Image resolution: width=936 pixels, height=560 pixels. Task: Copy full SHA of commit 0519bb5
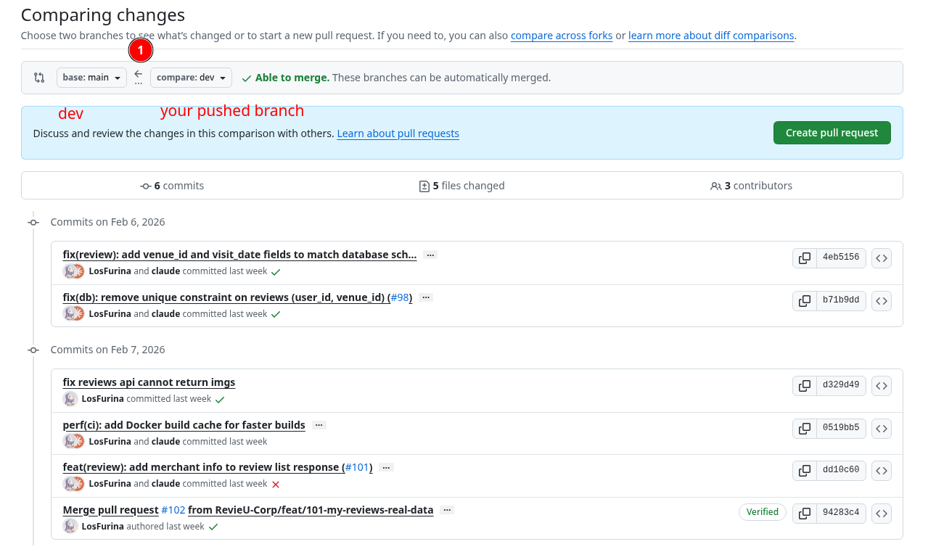point(804,428)
